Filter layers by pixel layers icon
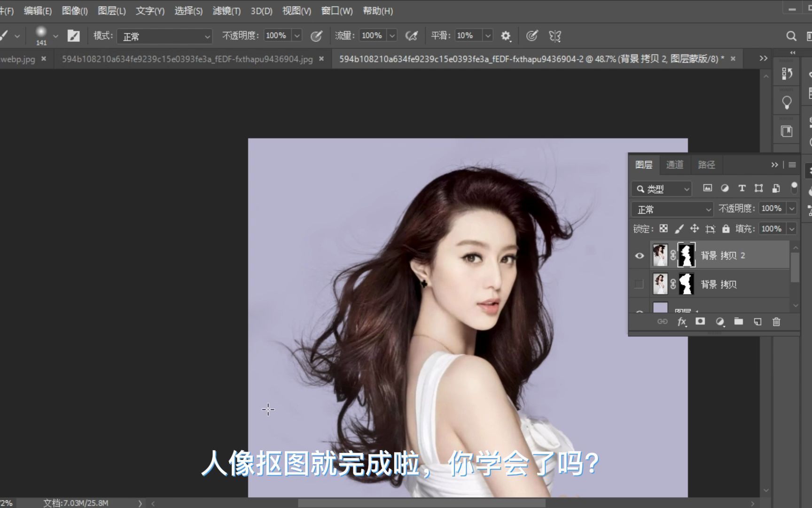The width and height of the screenshot is (812, 508). click(x=707, y=188)
